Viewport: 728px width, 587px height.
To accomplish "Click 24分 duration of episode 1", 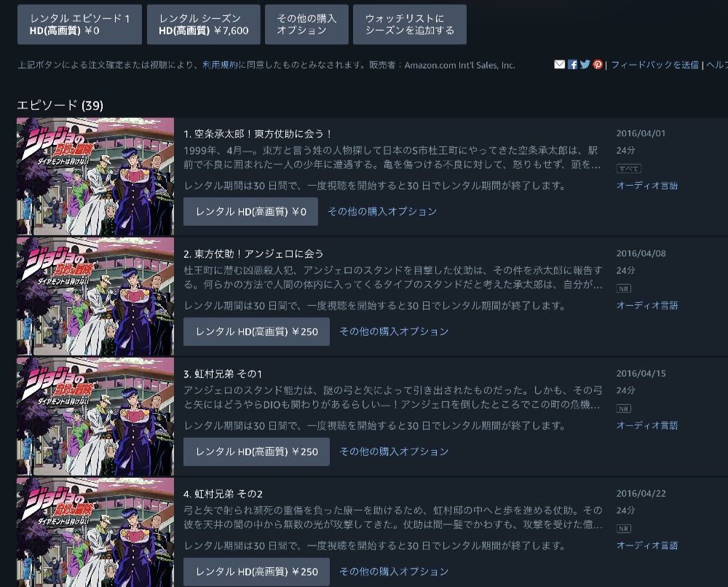I will tap(625, 151).
